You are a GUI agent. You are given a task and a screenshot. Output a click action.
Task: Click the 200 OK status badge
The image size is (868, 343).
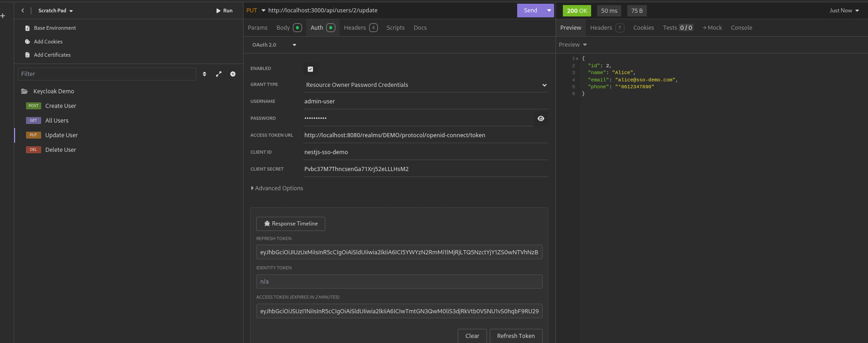coord(577,11)
